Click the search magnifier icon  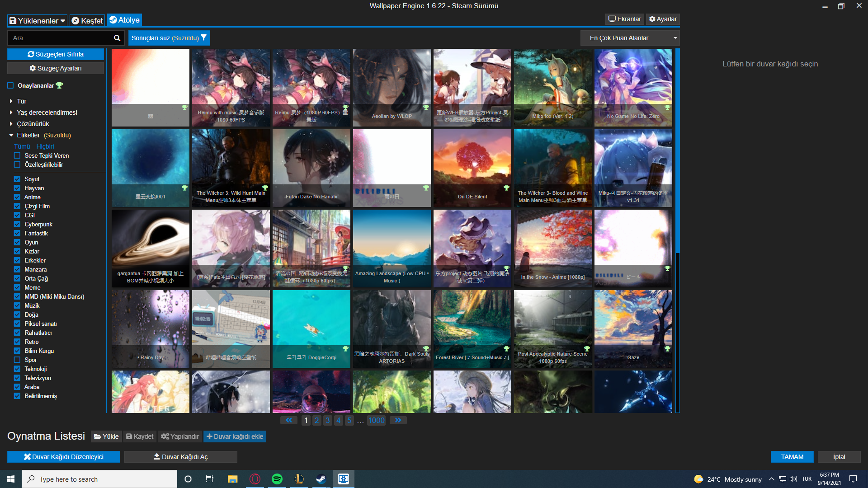tap(117, 38)
